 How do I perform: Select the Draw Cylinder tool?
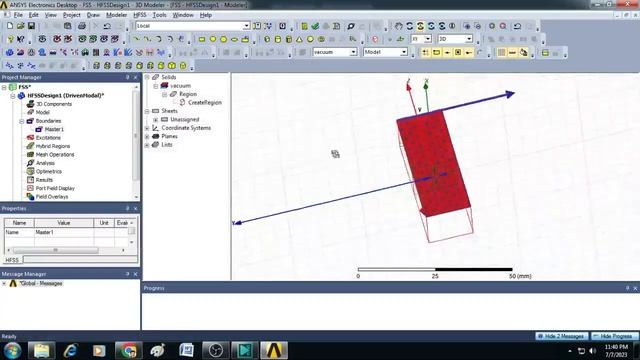278,39
